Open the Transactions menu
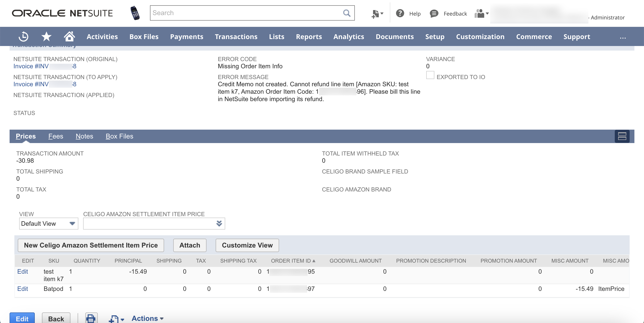Screen dimensions: 644x323 (x=236, y=36)
